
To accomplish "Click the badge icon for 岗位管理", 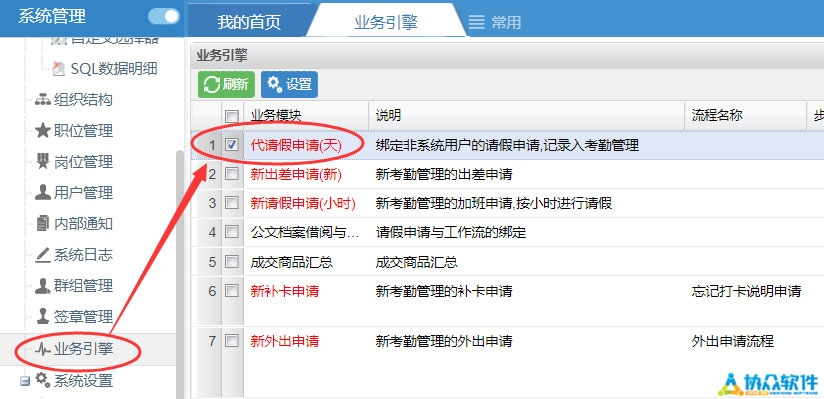I will 43,161.
